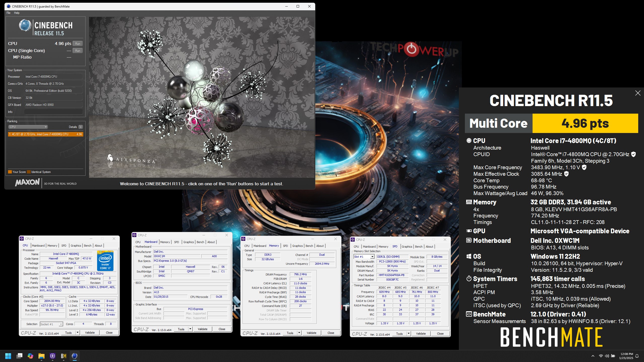
Task: Open Tools dropdown arrow in Memory CPU-Z window
Action: [299, 333]
